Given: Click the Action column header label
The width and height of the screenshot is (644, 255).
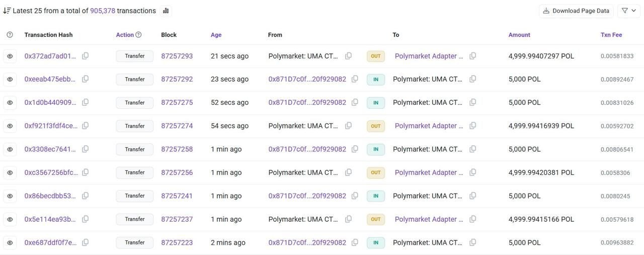Looking at the screenshot, I should [125, 35].
